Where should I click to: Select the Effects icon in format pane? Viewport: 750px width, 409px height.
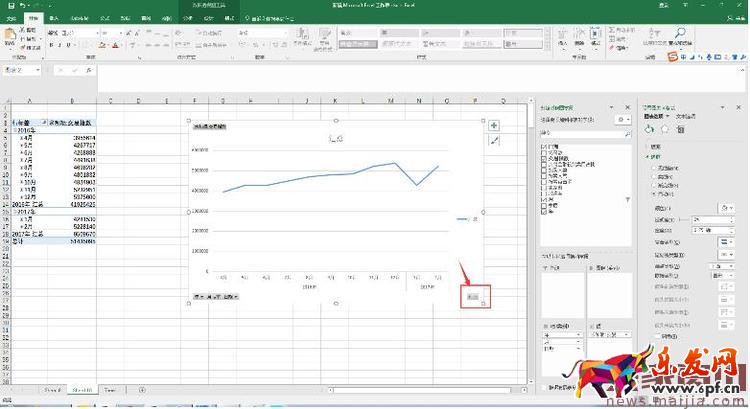665,129
